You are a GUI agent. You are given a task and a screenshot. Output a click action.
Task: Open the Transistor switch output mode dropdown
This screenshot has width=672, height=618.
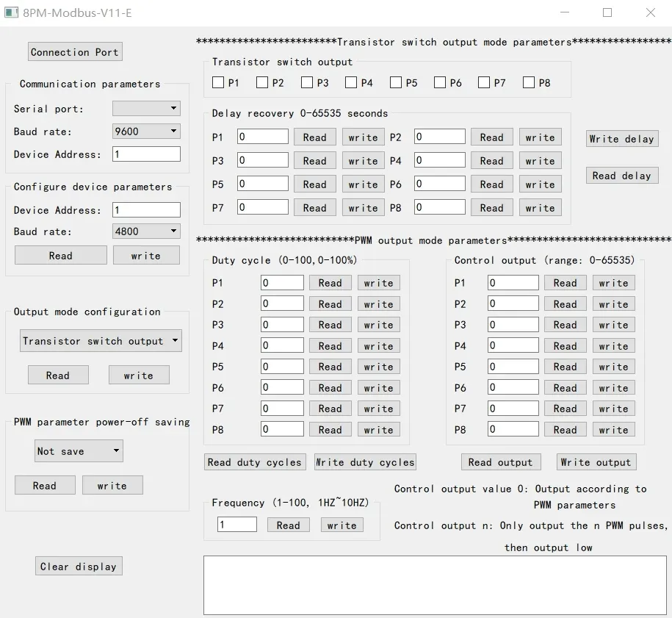[x=101, y=341]
